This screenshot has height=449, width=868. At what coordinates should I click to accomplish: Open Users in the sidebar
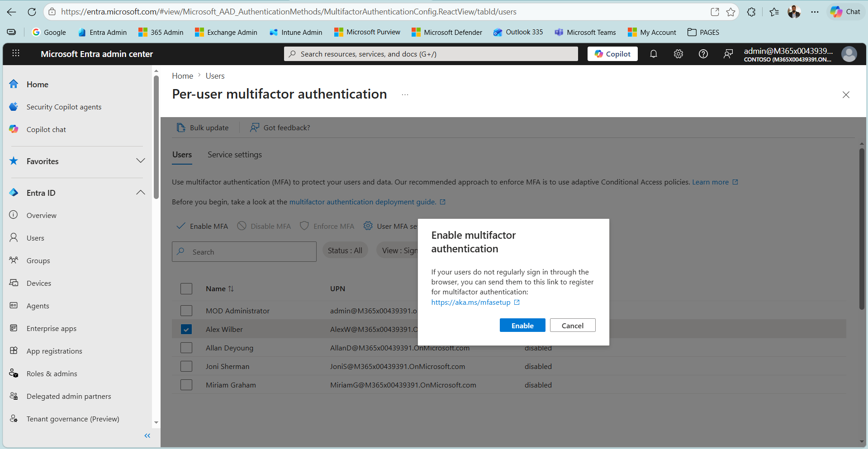[35, 238]
